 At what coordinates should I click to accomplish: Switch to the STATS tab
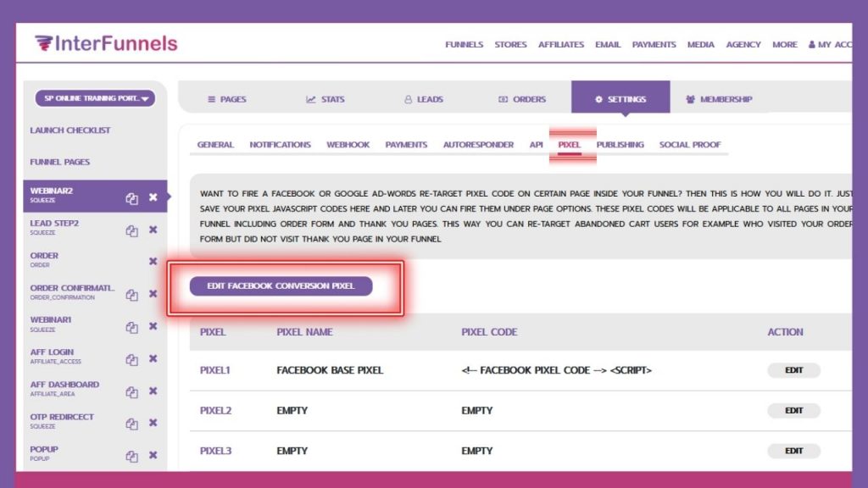[325, 99]
